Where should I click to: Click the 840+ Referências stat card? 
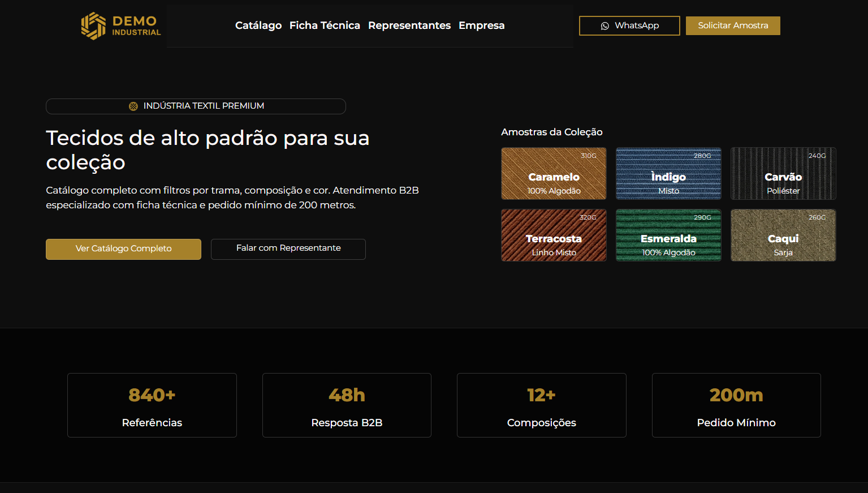(152, 405)
